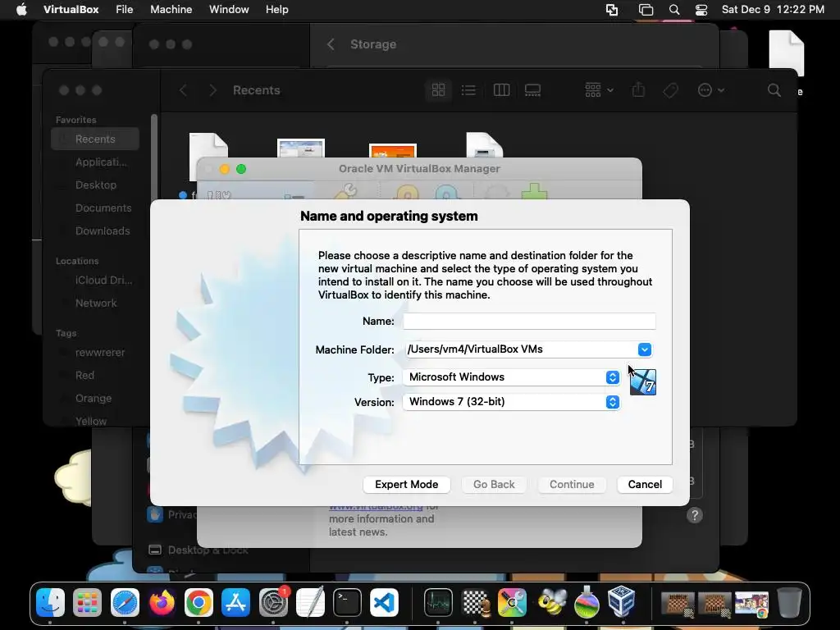Select the rewwrerer tag in Finder sidebar
This screenshot has width=840, height=630.
click(x=95, y=353)
